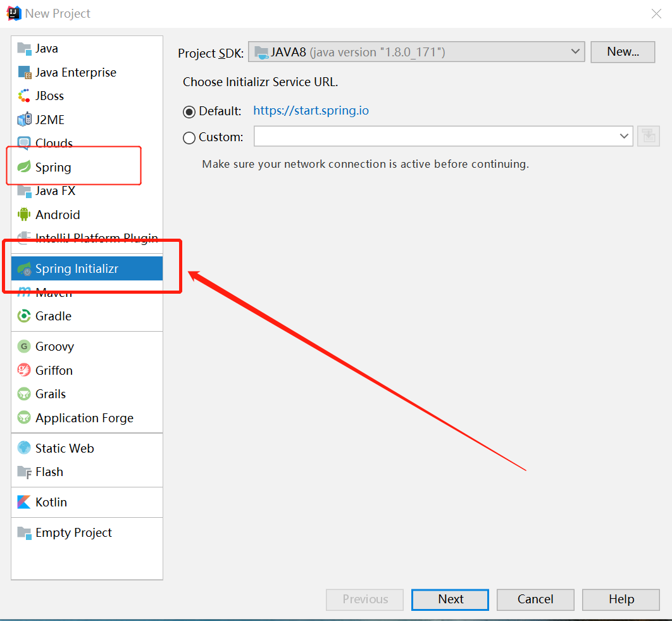This screenshot has height=621, width=672.
Task: Choose Java Enterprise from project list
Action: (75, 72)
